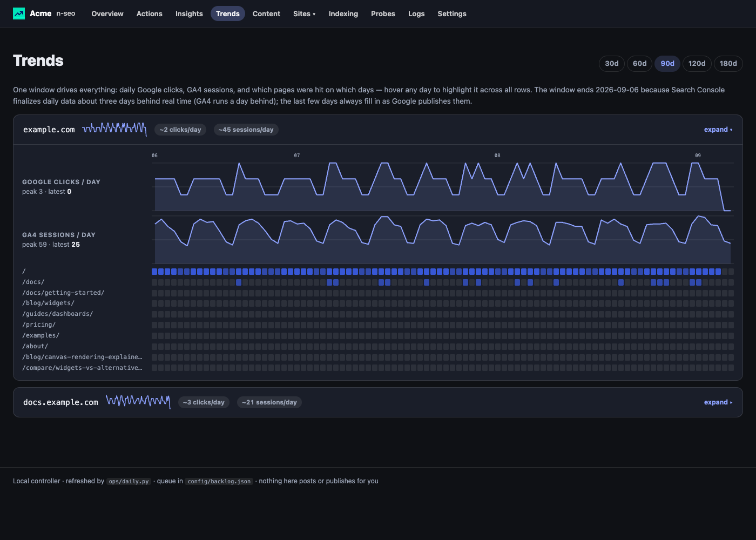
Task: Click the 09 month axis marker
Action: click(x=698, y=156)
